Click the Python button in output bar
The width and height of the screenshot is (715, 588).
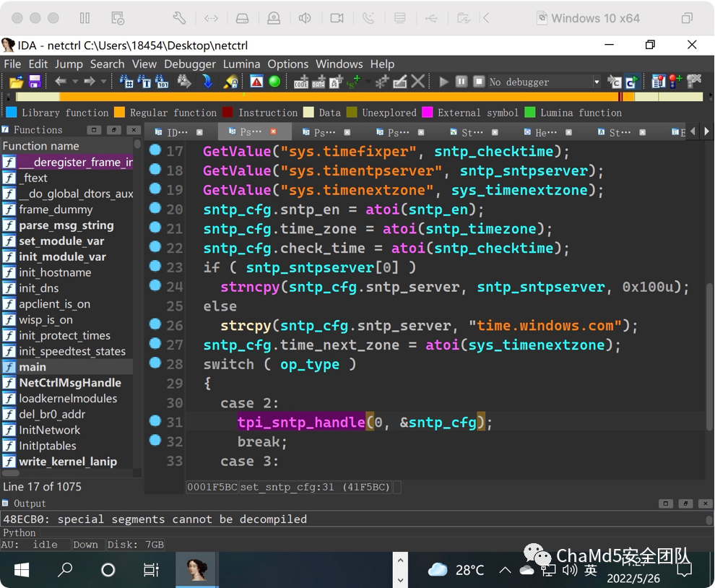[x=19, y=532]
